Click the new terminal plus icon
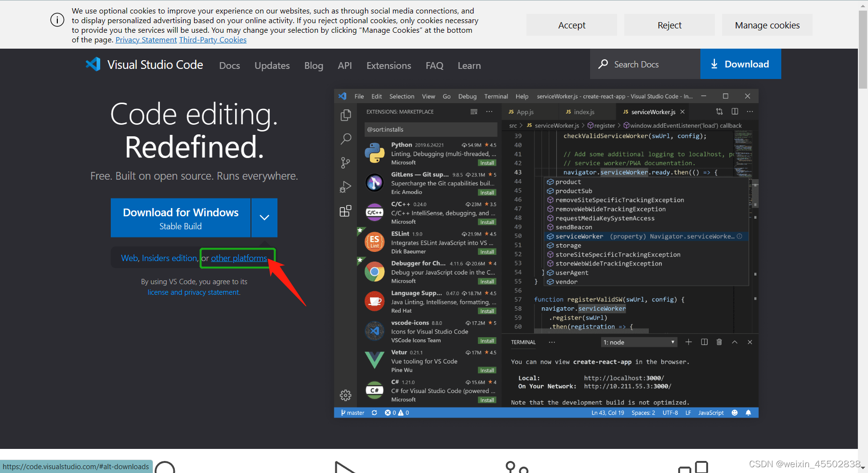868x473 pixels. coord(688,342)
